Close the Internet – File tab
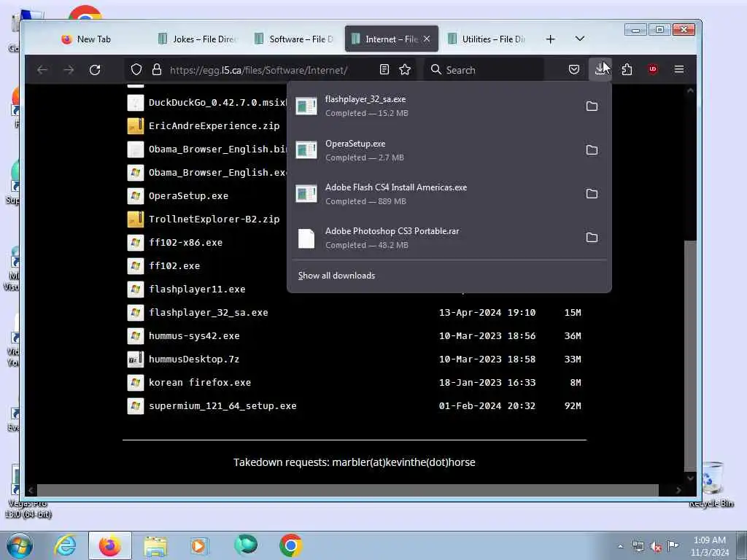This screenshot has height=560, width=747. 427,39
